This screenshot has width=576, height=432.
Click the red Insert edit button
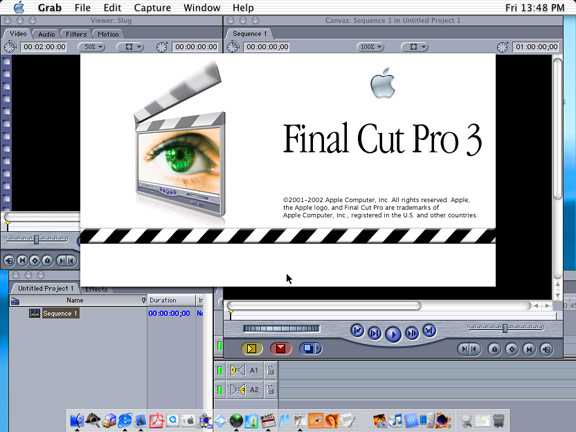[x=281, y=348]
